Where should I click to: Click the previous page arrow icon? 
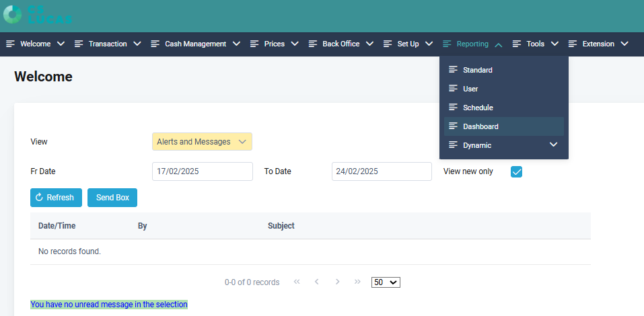[x=316, y=282]
